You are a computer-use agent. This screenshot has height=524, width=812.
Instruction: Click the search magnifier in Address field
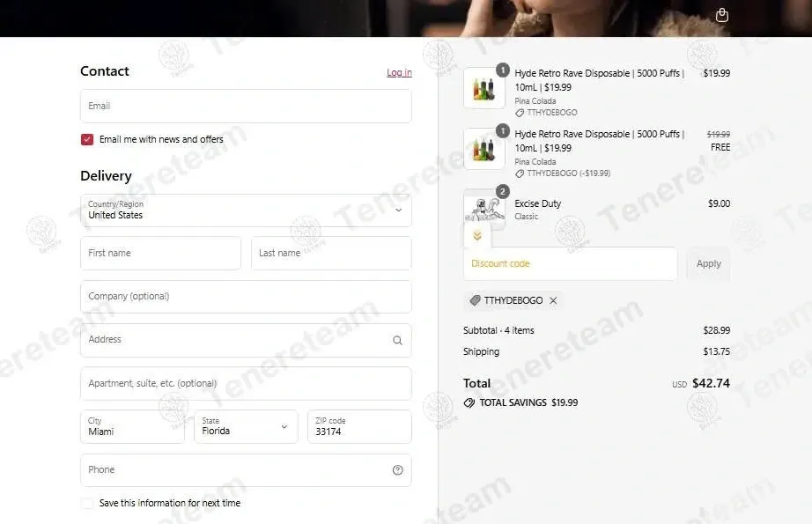click(397, 340)
